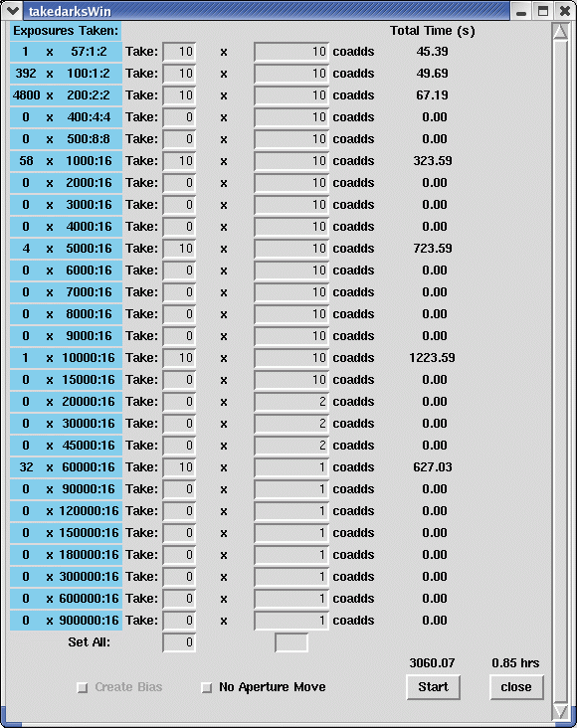
Task: Select the Take field for 57:1:2
Action: pos(179,52)
